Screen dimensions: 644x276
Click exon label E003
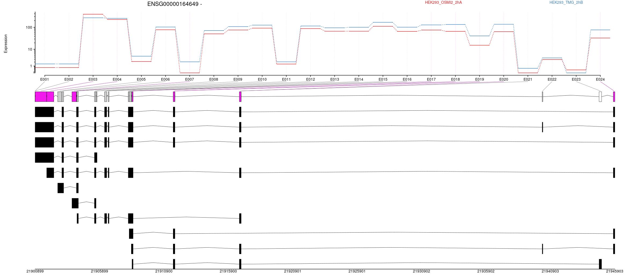[x=93, y=79]
